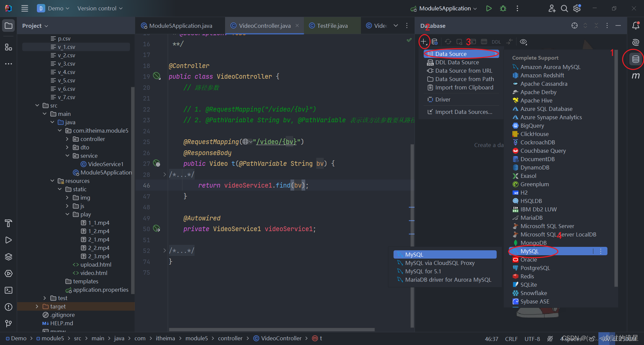Start debugging with the bug icon
This screenshot has width=644, height=345.
coord(503,8)
